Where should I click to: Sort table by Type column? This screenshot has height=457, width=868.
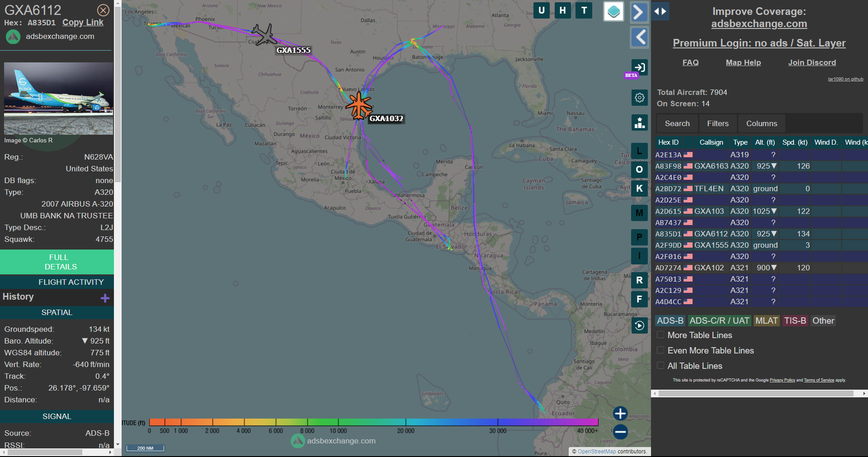tap(740, 142)
